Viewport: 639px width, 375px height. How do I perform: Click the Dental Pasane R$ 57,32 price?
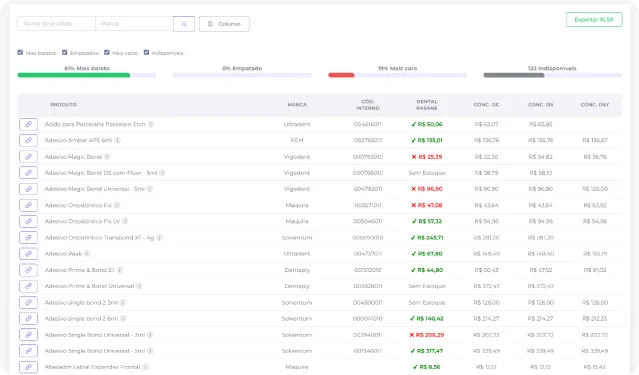coord(427,221)
